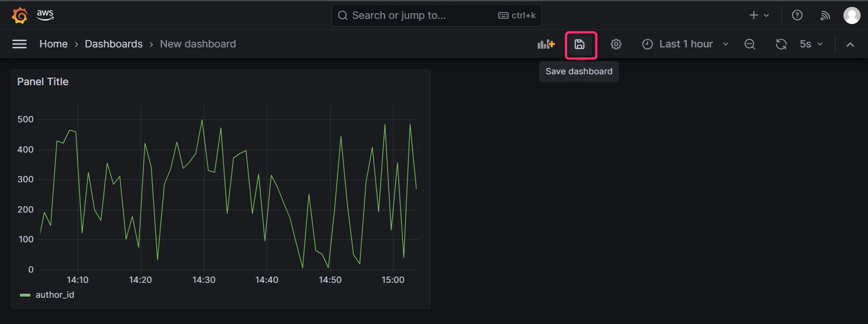Collapse the top toolbar with chevron
Screen dimensions: 868x324
click(850, 44)
